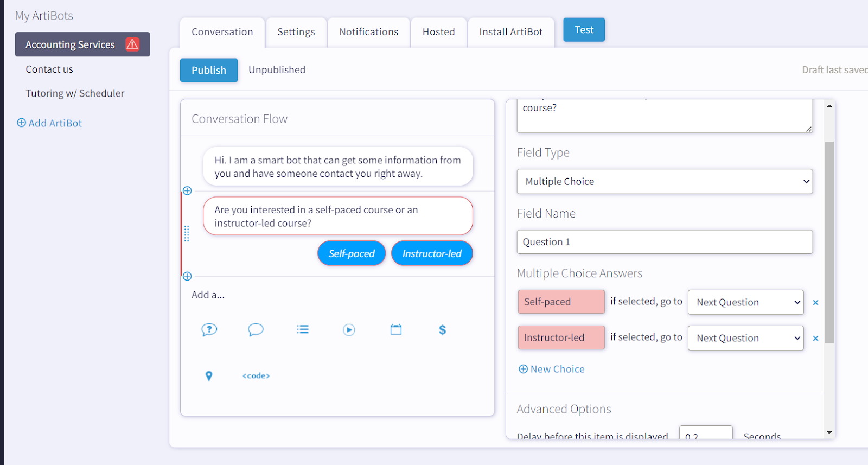Add a New Choice answer
Screen dimensions: 868x465
[552, 369]
